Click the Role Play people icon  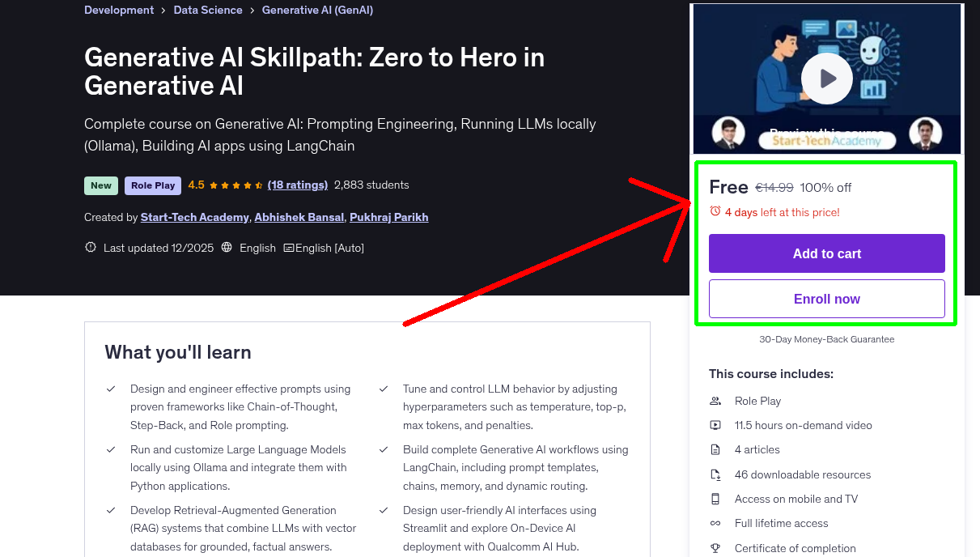pyautogui.click(x=715, y=400)
